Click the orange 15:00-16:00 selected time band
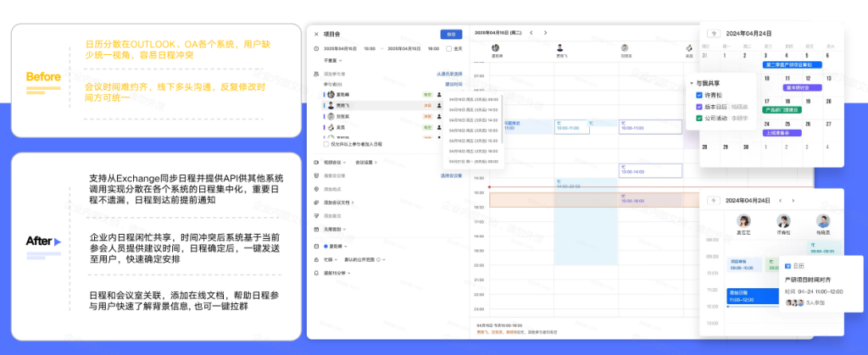This screenshot has width=868, height=355. point(594,200)
